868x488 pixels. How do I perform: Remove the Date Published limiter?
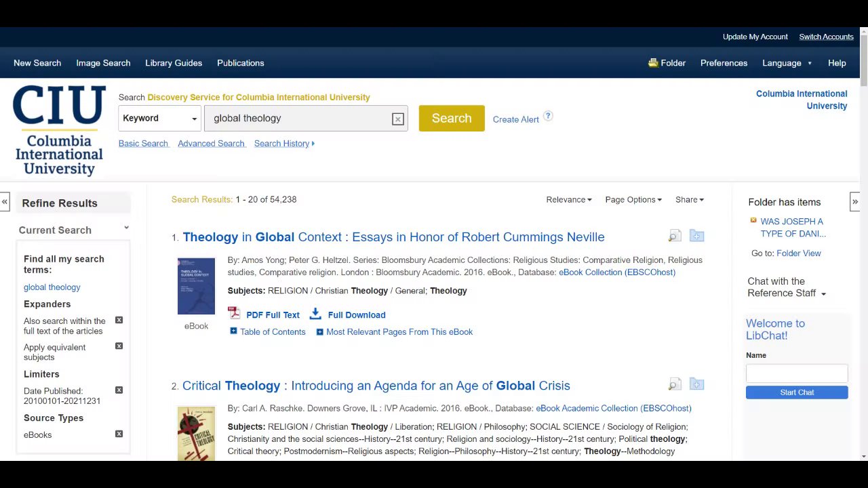click(119, 390)
